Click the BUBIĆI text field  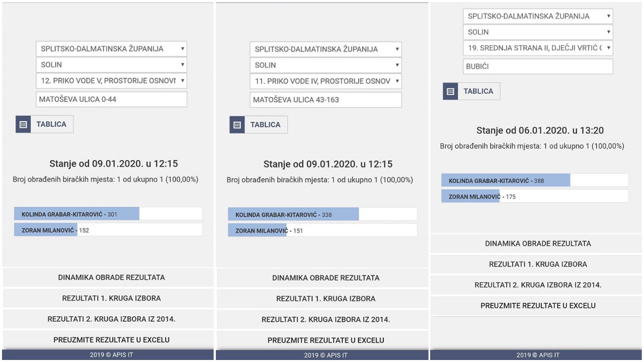[538, 66]
